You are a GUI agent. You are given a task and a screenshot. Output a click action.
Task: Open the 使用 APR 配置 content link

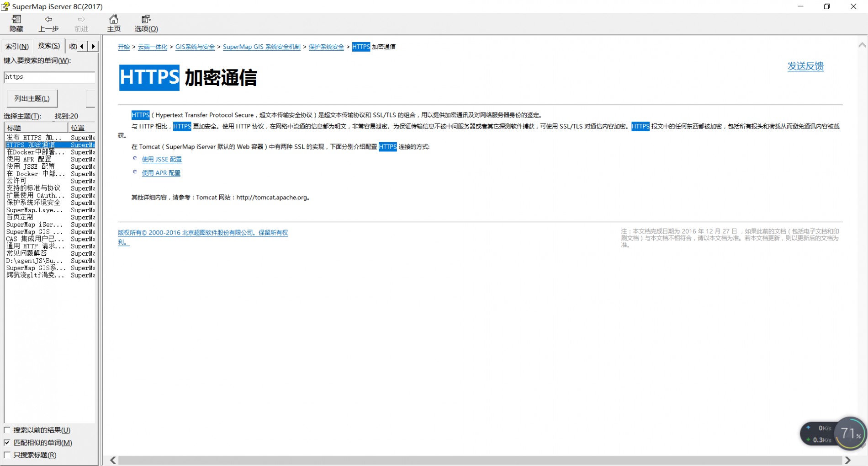pyautogui.click(x=161, y=173)
